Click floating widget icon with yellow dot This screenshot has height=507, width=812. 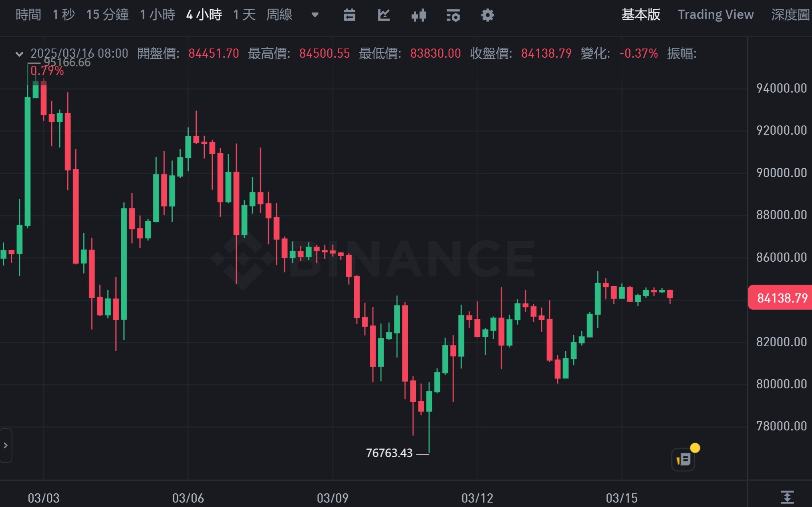pos(684,459)
